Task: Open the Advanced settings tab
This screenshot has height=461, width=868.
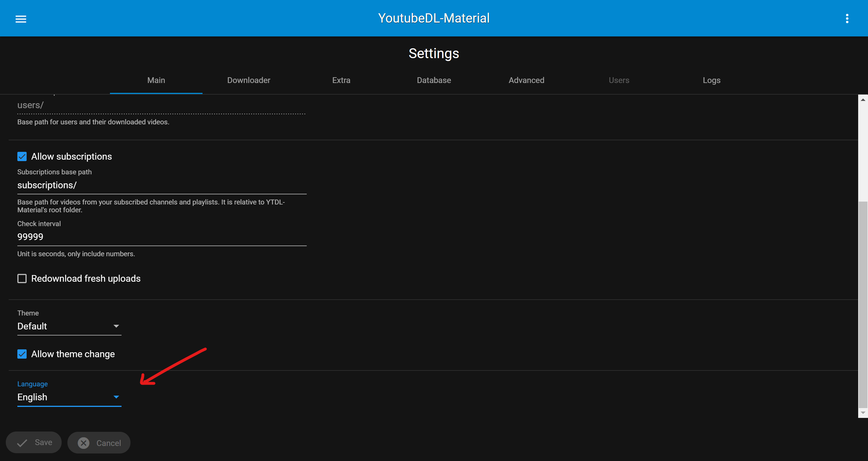Action: [526, 80]
